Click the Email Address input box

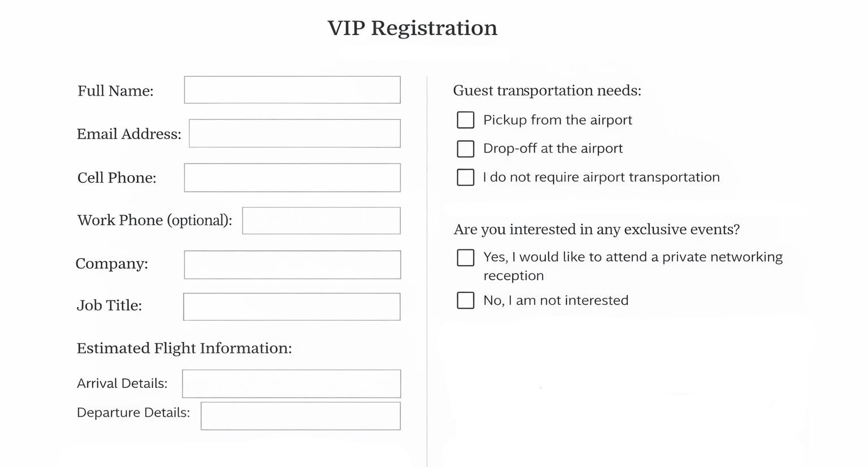(294, 133)
